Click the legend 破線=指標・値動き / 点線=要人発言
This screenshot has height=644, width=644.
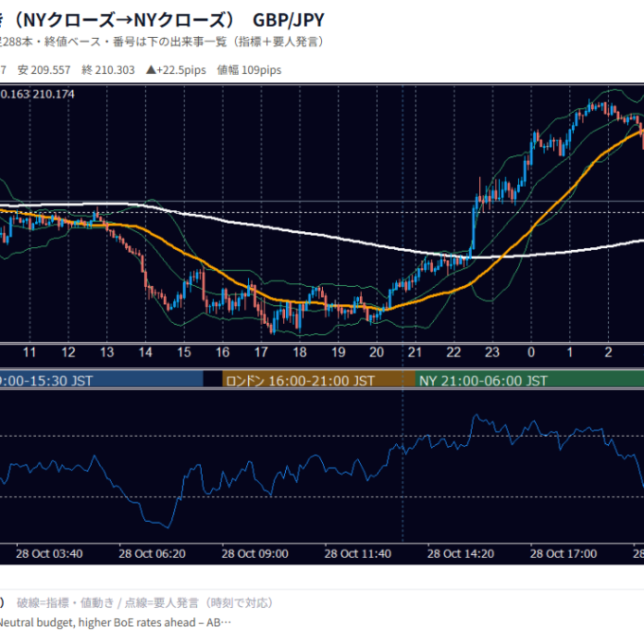pos(145,603)
